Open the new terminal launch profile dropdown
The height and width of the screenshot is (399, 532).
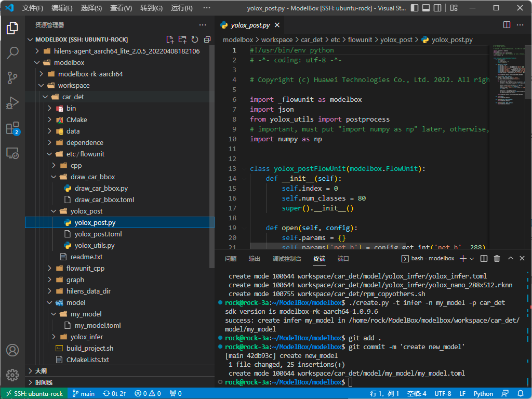472,258
